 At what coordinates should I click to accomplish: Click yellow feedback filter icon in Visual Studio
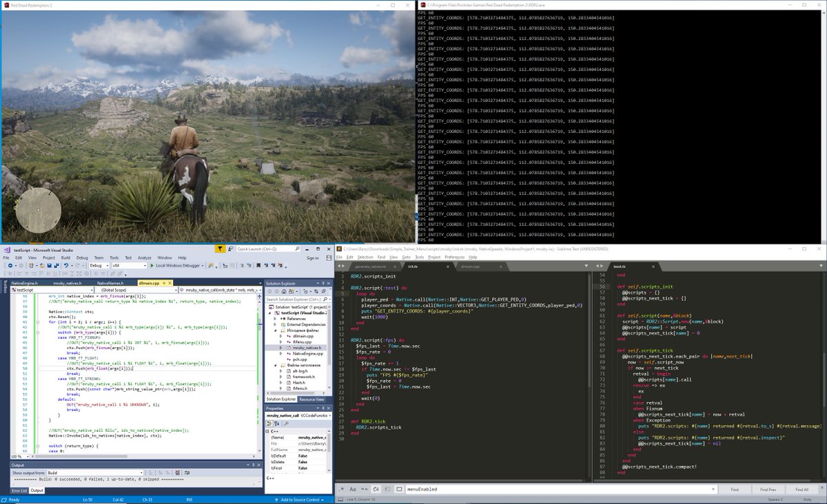click(x=220, y=249)
